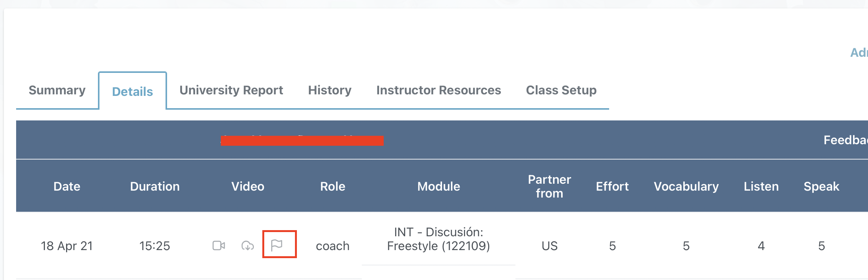Download the video with cloud icon
868x280 pixels.
(248, 245)
